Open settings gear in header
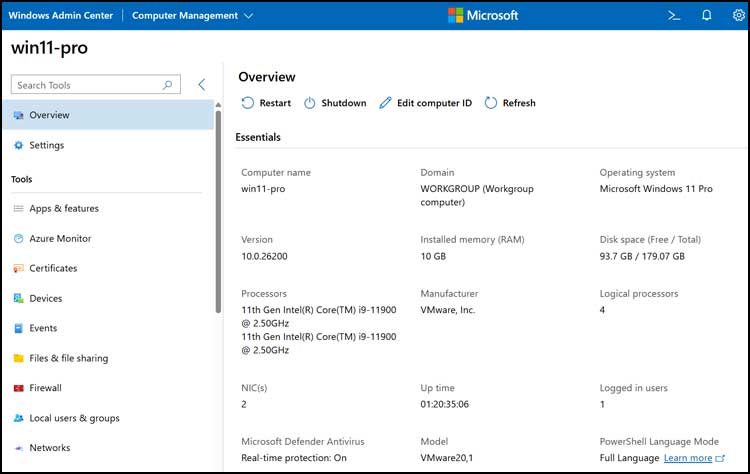This screenshot has width=750, height=474. 739,15
